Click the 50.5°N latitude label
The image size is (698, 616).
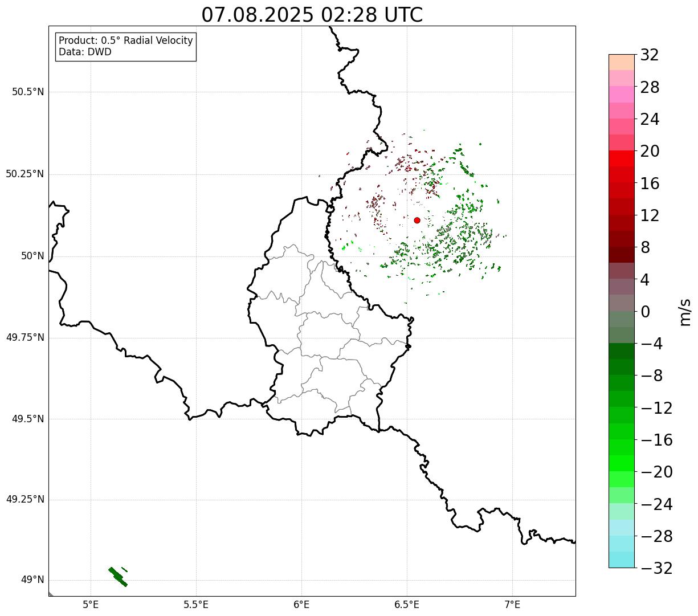coord(28,92)
